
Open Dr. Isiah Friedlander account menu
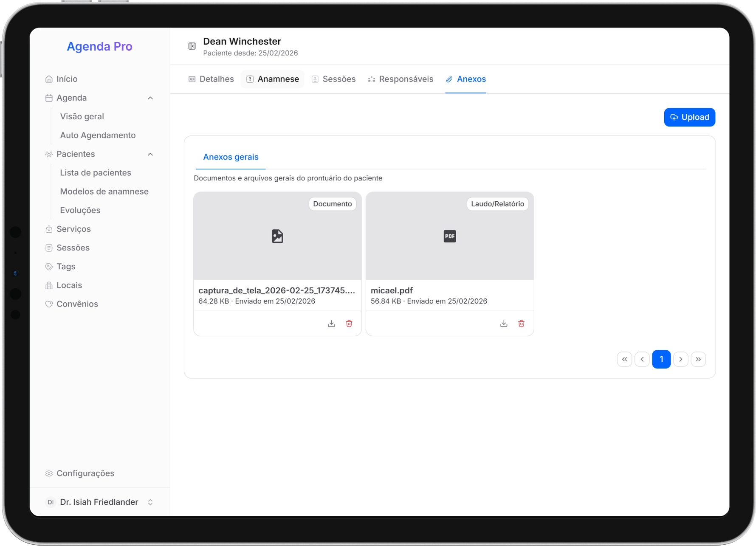[x=99, y=502]
